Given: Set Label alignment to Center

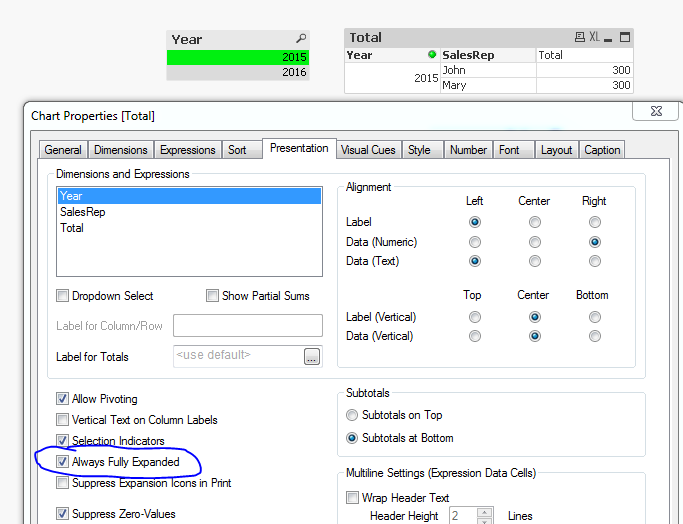Looking at the screenshot, I should [x=534, y=222].
